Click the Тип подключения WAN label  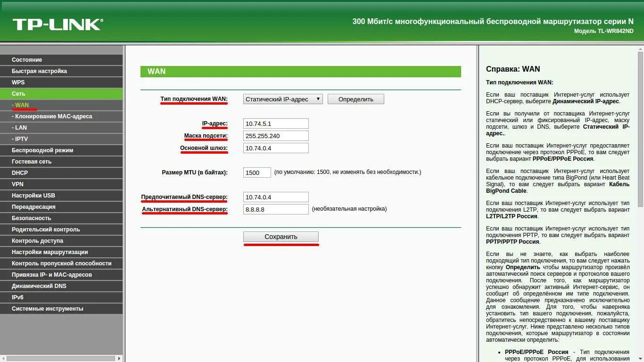pos(194,99)
